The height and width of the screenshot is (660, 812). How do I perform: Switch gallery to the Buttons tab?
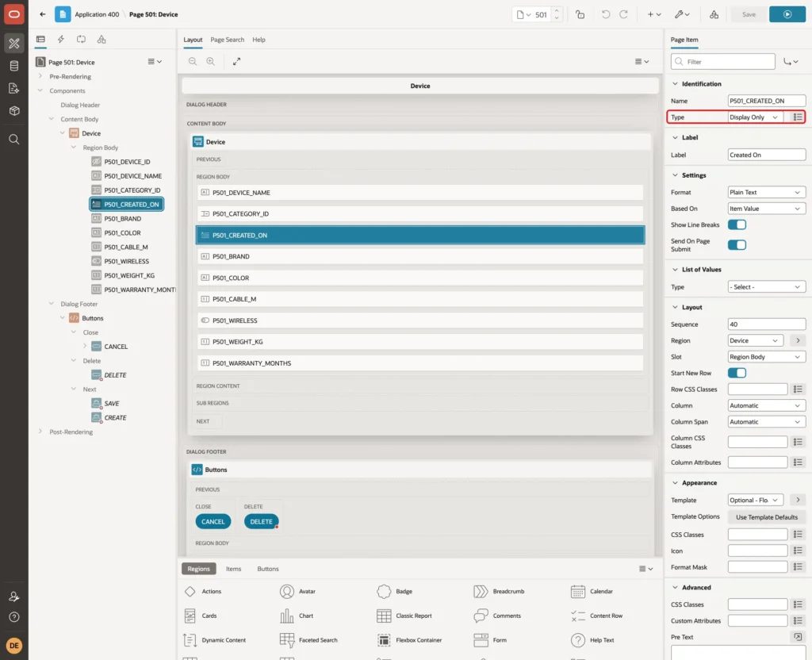(x=268, y=569)
